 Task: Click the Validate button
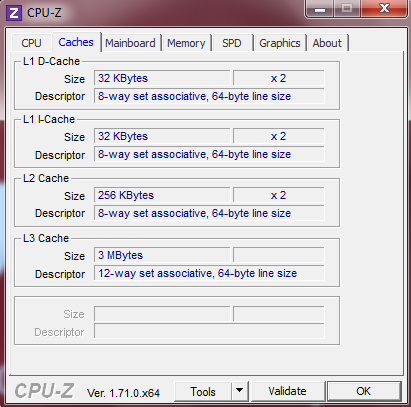click(287, 391)
